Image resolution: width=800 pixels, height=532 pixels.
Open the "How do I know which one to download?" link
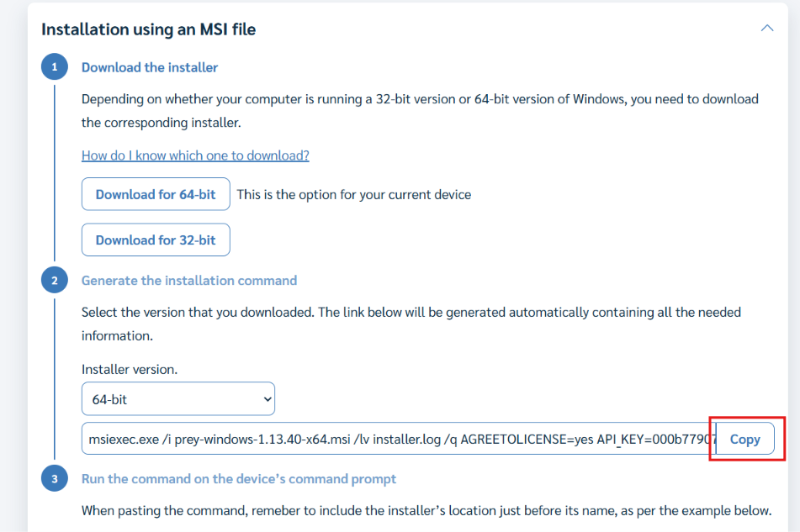click(195, 155)
